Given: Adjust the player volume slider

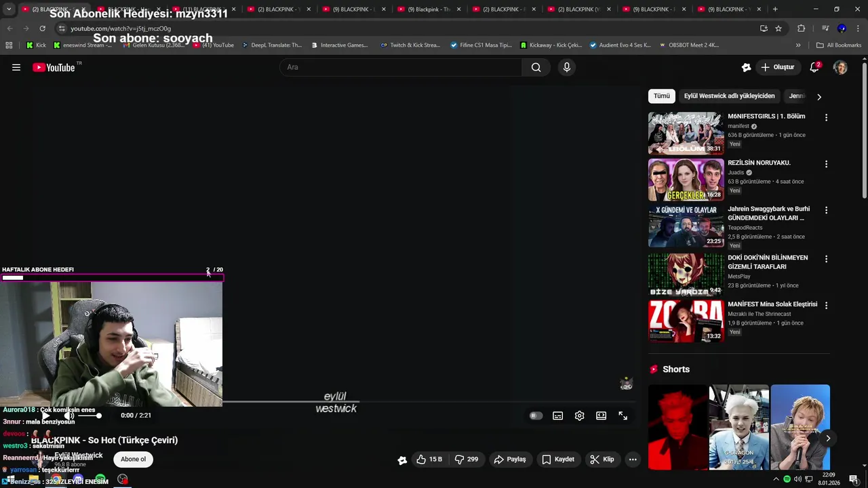Looking at the screenshot, I should pos(89,415).
